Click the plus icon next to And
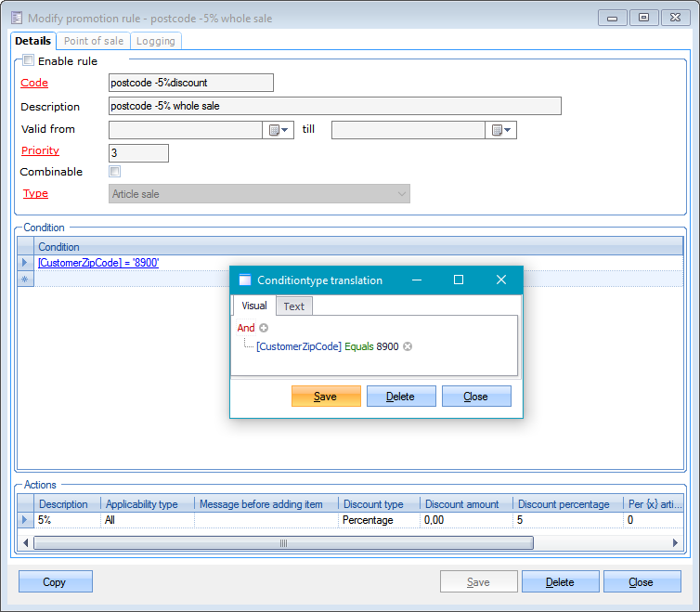 pyautogui.click(x=264, y=328)
